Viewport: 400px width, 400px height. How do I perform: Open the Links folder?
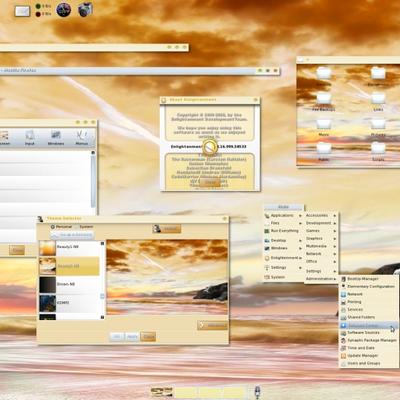point(378,102)
